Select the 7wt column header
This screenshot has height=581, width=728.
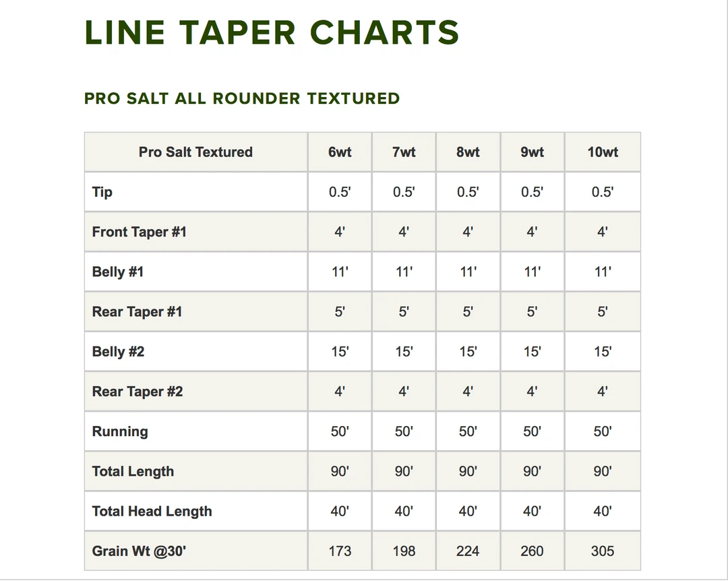pos(404,152)
